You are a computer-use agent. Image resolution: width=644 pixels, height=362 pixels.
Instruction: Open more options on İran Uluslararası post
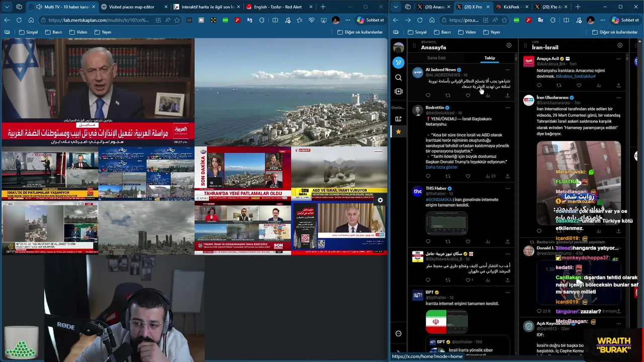click(x=618, y=98)
